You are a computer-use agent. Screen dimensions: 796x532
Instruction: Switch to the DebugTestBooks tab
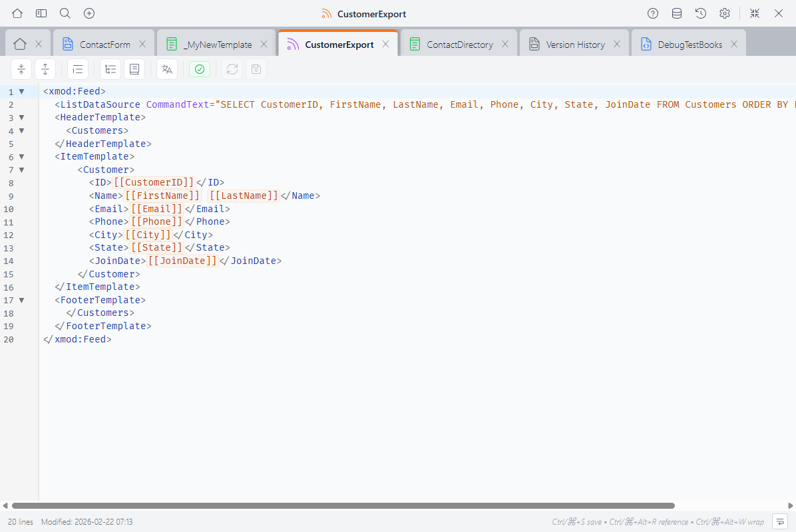point(690,45)
